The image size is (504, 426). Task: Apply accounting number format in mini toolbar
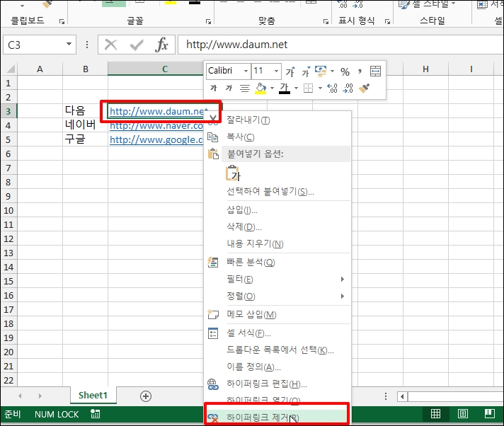tap(321, 71)
